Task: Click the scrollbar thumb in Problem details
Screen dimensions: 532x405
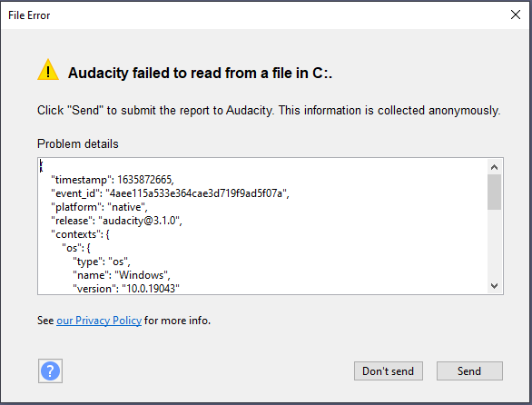Action: click(494, 193)
